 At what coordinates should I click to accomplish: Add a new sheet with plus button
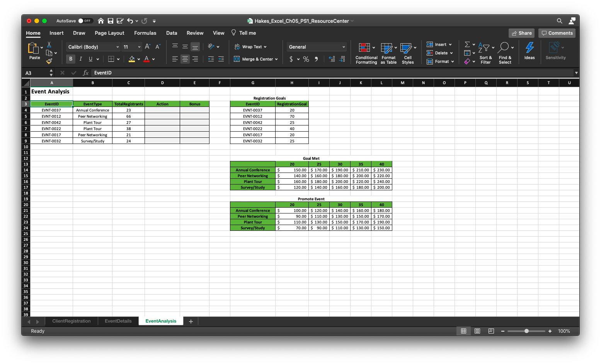pyautogui.click(x=191, y=322)
